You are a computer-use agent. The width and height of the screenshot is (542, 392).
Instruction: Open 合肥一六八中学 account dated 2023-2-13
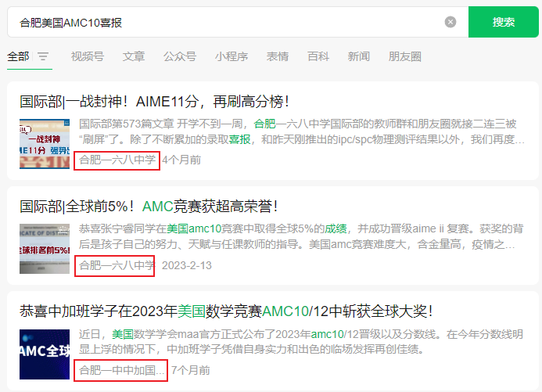[x=117, y=265]
